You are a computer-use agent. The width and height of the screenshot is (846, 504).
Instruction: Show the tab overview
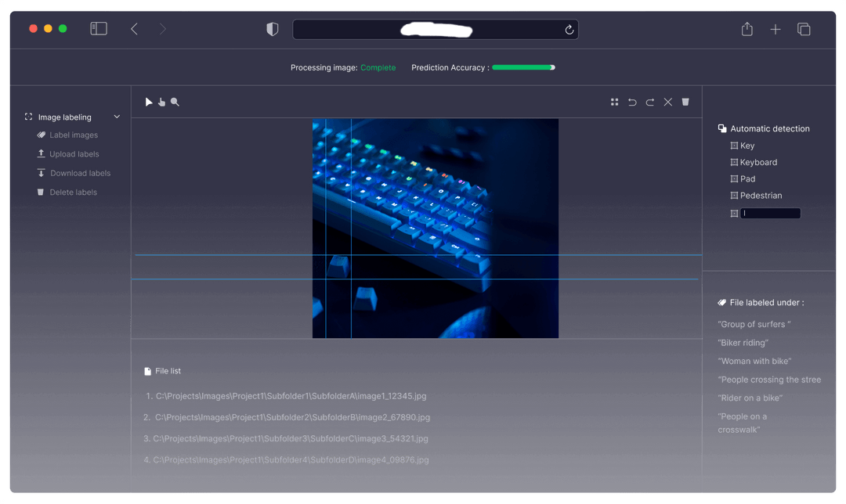point(804,29)
